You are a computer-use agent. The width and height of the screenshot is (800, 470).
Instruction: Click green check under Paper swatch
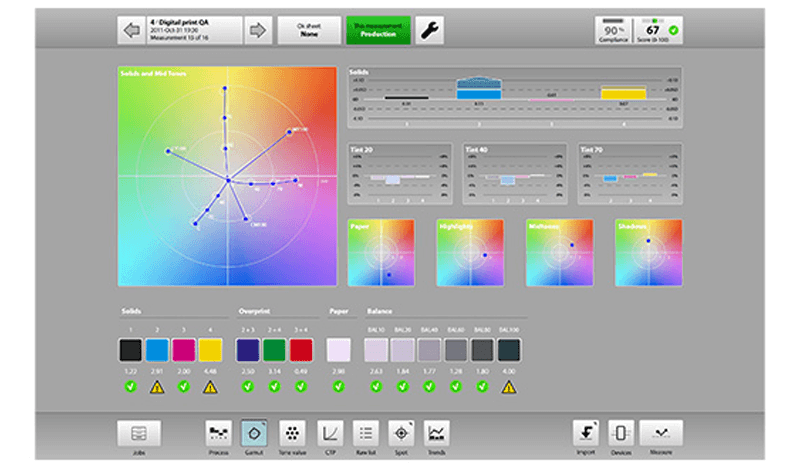[339, 387]
